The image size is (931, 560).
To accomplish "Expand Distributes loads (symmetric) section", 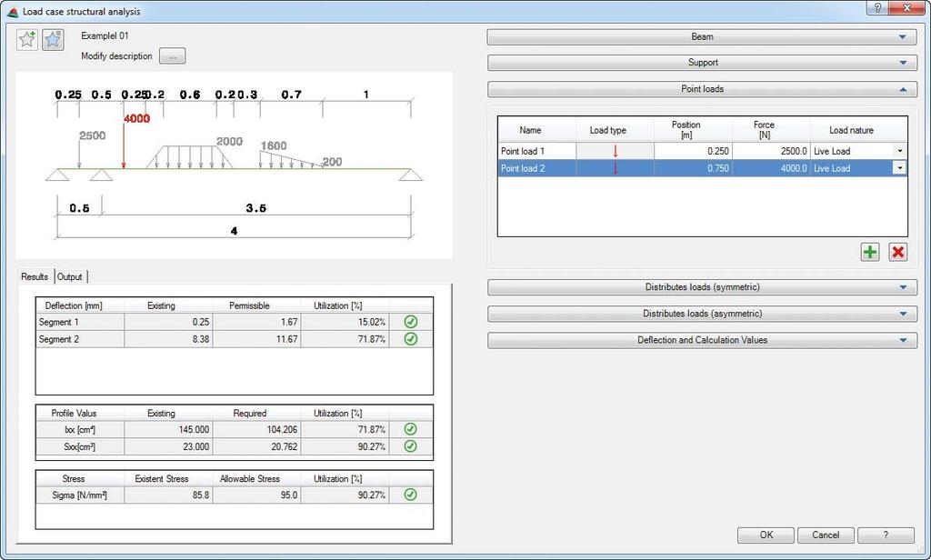I will coord(702,287).
